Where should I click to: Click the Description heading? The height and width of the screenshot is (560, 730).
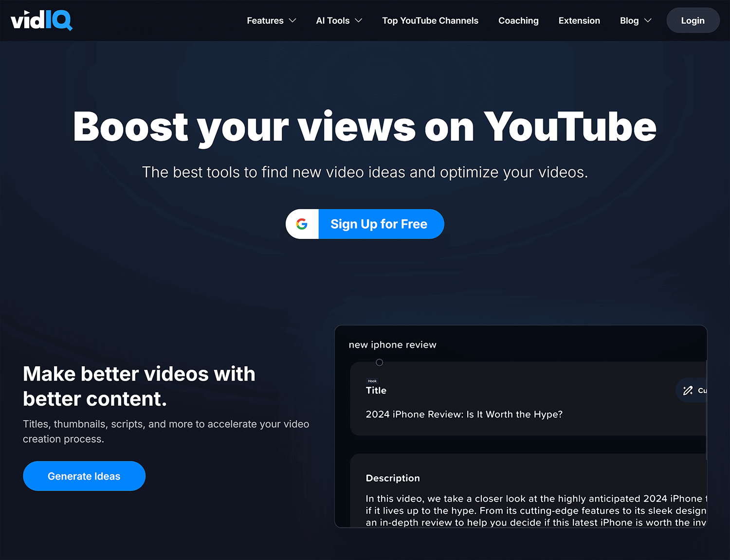coord(393,478)
